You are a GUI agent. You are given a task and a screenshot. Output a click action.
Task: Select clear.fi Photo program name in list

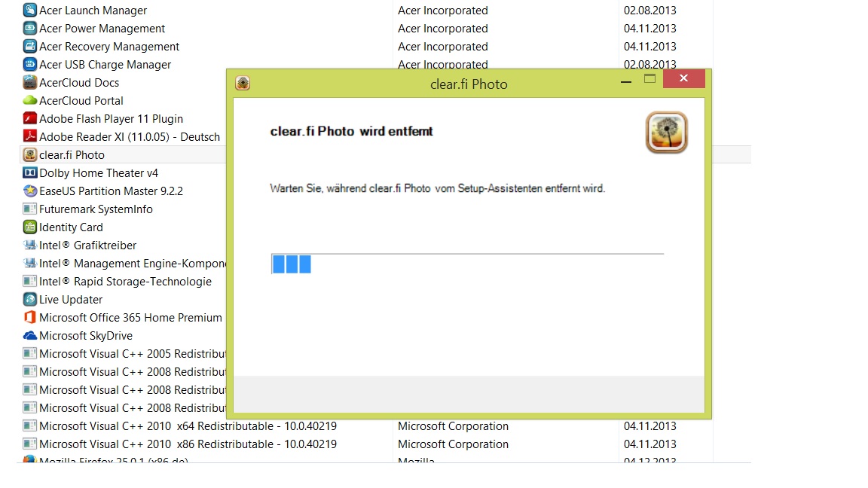(x=72, y=155)
